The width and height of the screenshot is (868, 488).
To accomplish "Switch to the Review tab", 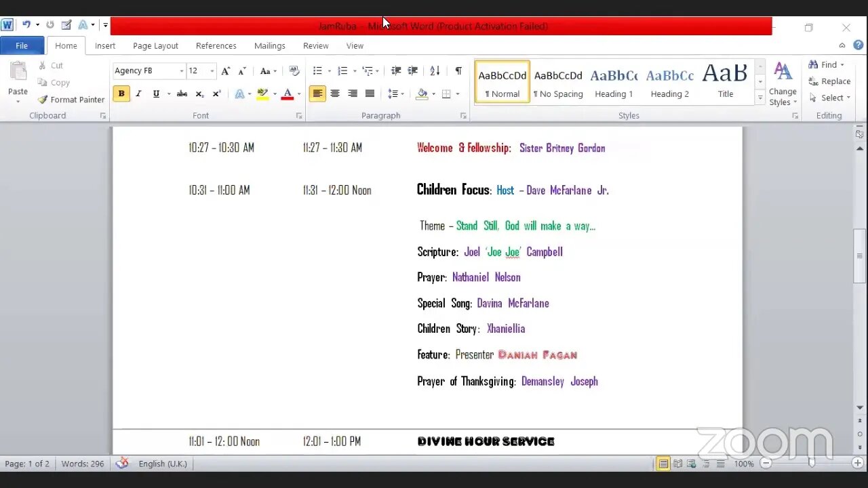I will 316,45.
